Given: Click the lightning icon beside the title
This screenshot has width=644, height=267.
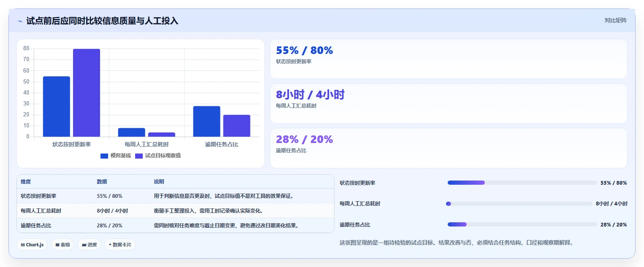Looking at the screenshot, I should tap(20, 21).
